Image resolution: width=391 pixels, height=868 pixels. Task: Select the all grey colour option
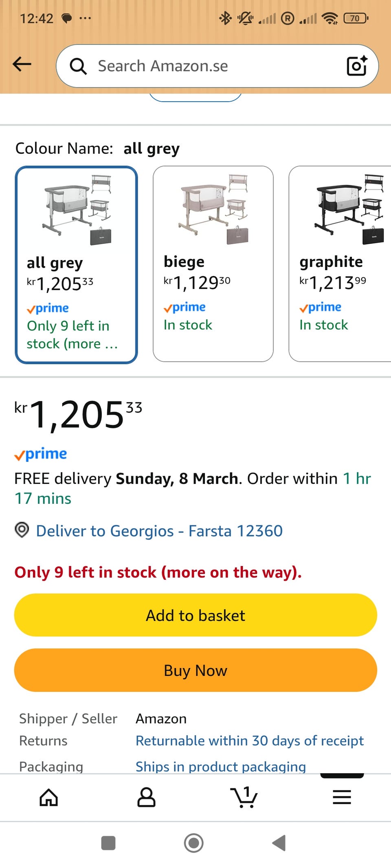76,265
